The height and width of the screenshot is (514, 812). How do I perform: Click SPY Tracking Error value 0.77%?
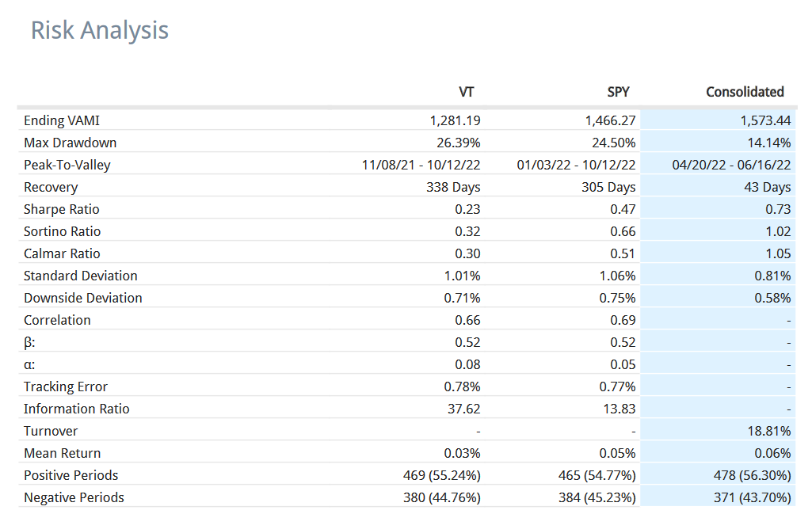pyautogui.click(x=617, y=387)
